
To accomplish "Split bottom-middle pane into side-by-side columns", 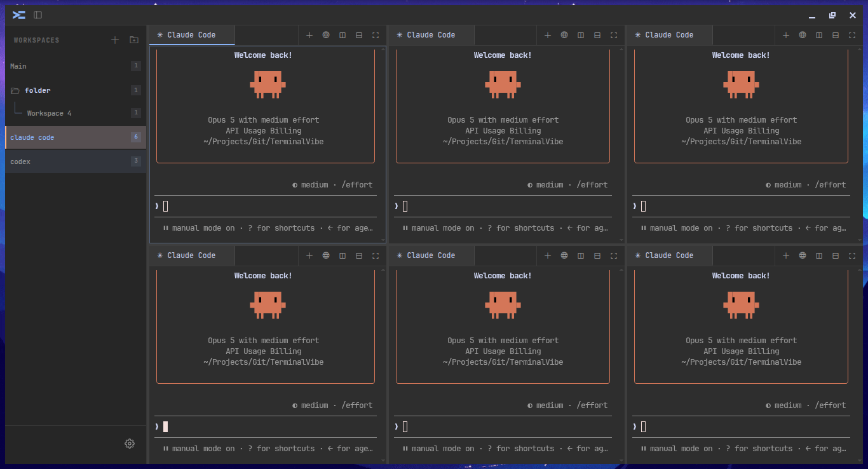I will pos(581,255).
